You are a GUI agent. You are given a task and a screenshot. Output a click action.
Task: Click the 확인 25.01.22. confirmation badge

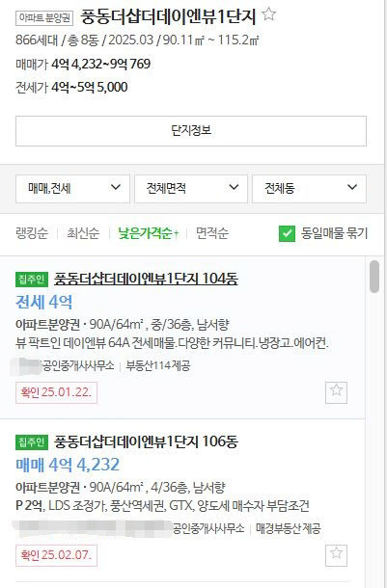56,392
